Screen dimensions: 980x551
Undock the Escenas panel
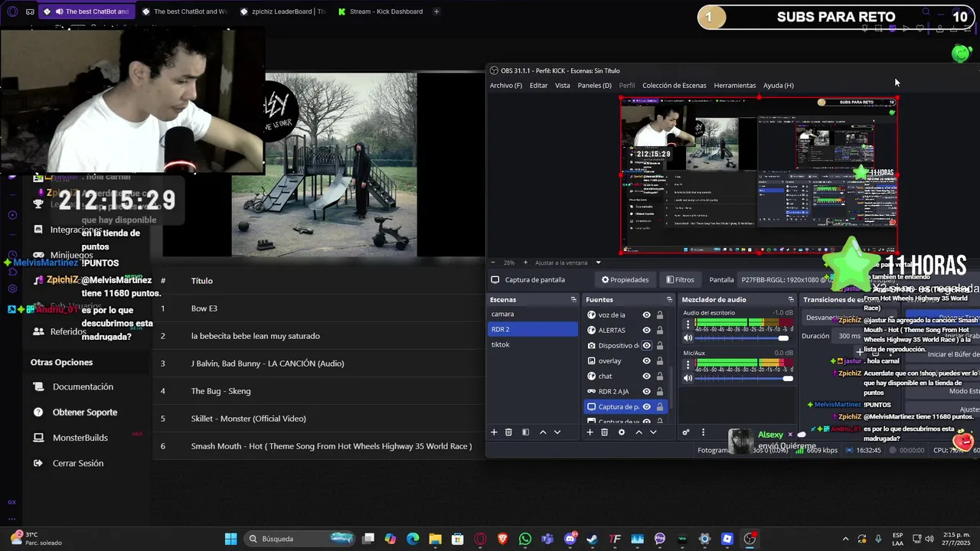(573, 299)
